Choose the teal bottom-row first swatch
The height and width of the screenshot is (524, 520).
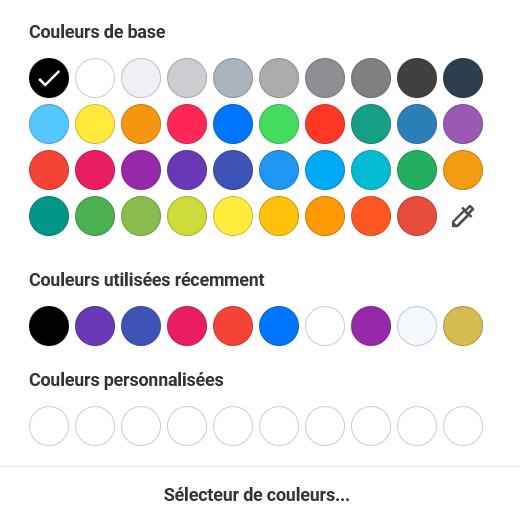click(x=49, y=216)
